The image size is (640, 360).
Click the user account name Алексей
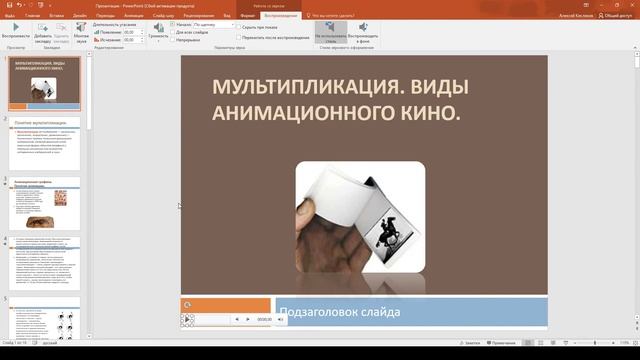(x=576, y=16)
